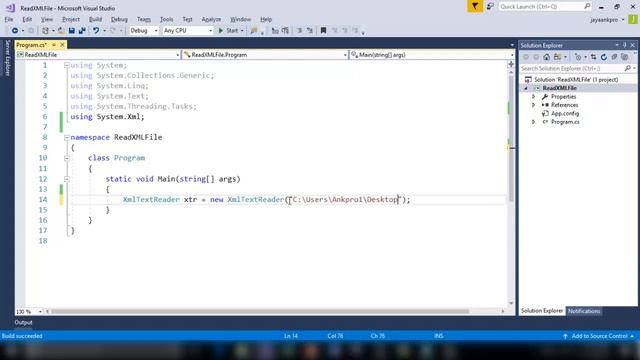Image resolution: width=640 pixels, height=360 pixels.
Task: Open the Debug menu
Action: click(119, 19)
